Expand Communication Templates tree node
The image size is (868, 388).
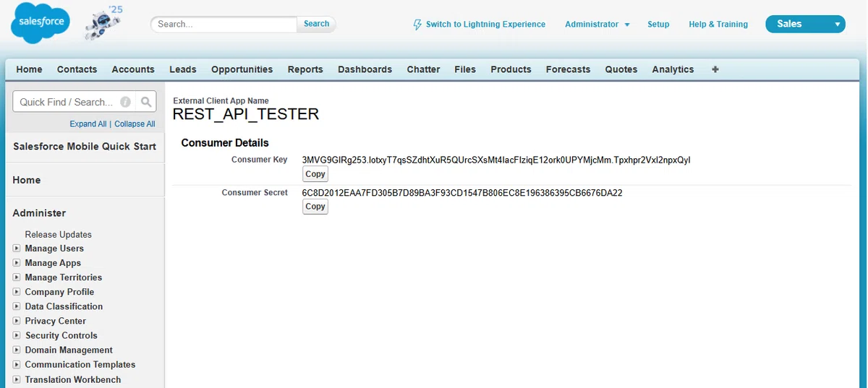tap(17, 365)
